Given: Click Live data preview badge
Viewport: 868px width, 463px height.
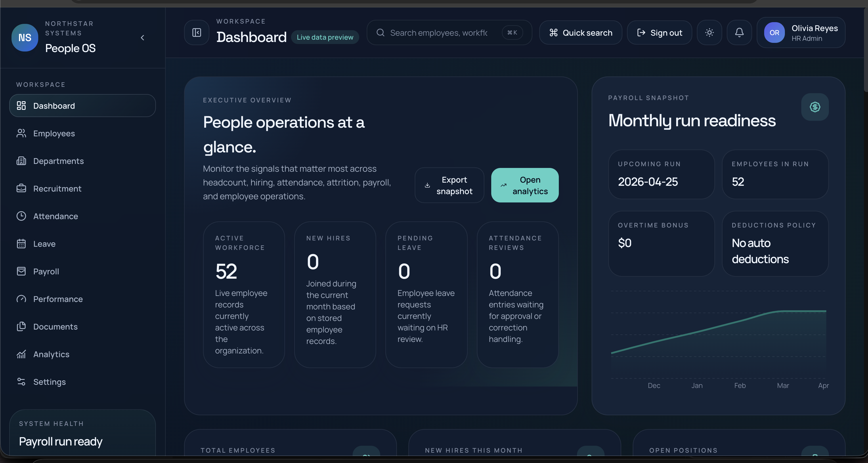Looking at the screenshot, I should point(325,37).
